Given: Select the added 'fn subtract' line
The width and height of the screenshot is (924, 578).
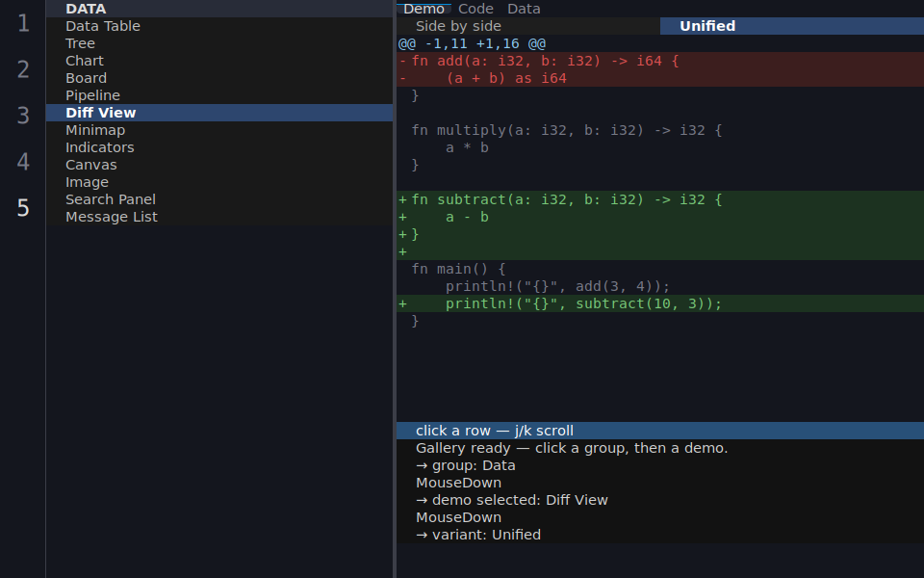Looking at the screenshot, I should click(660, 199).
